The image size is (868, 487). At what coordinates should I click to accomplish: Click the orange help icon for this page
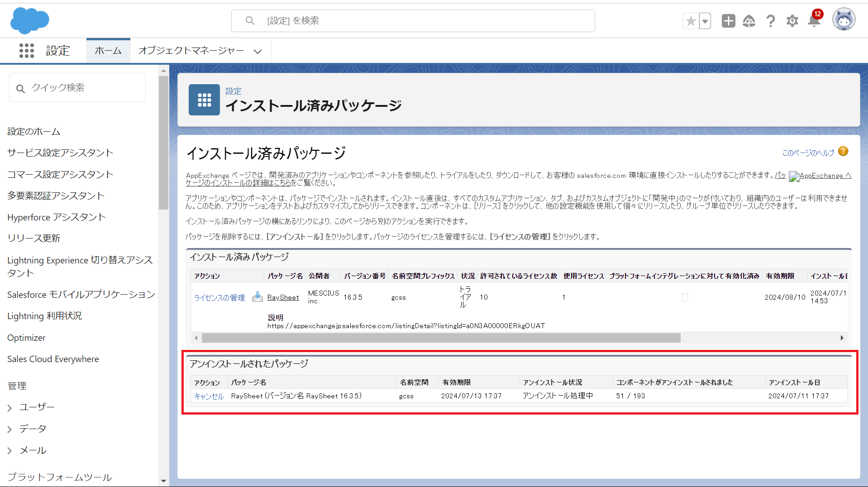tap(843, 151)
